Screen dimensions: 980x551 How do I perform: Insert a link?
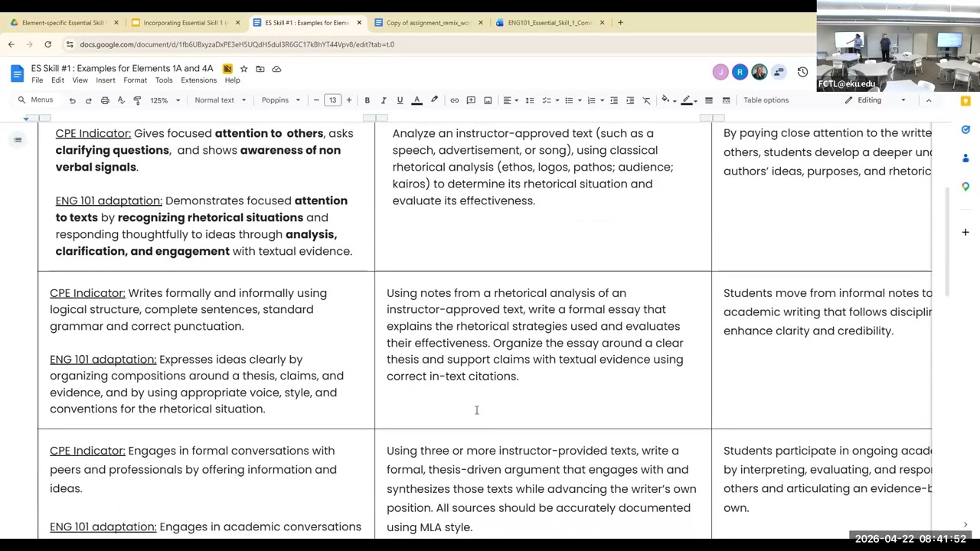(455, 100)
